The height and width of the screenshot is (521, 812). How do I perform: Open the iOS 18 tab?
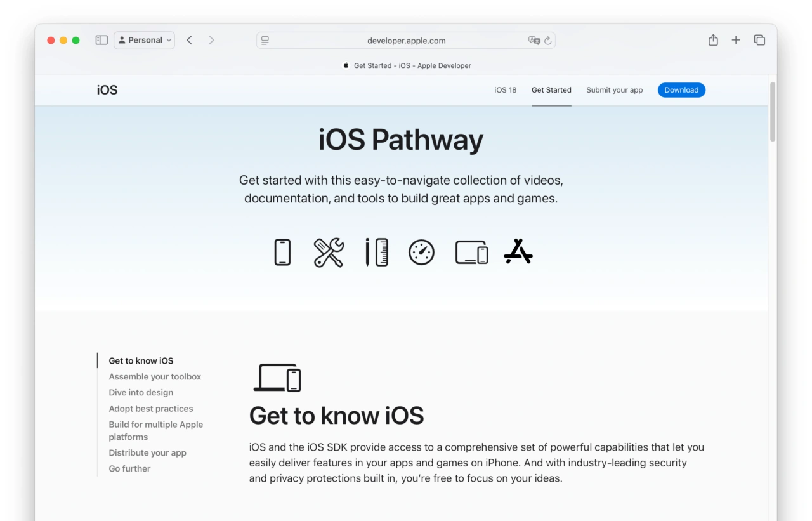pyautogui.click(x=505, y=90)
